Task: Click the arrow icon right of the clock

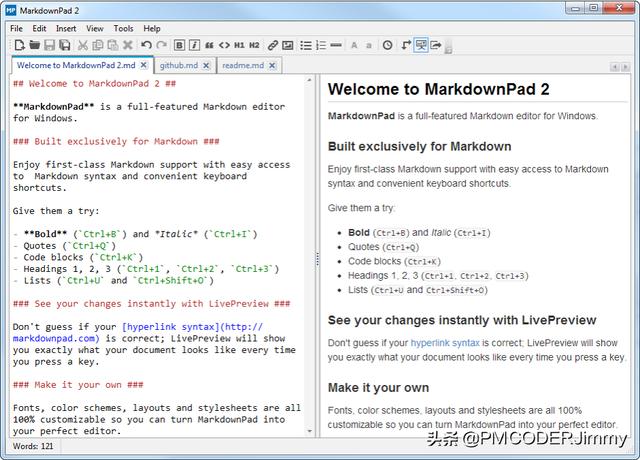Action: pos(406,45)
